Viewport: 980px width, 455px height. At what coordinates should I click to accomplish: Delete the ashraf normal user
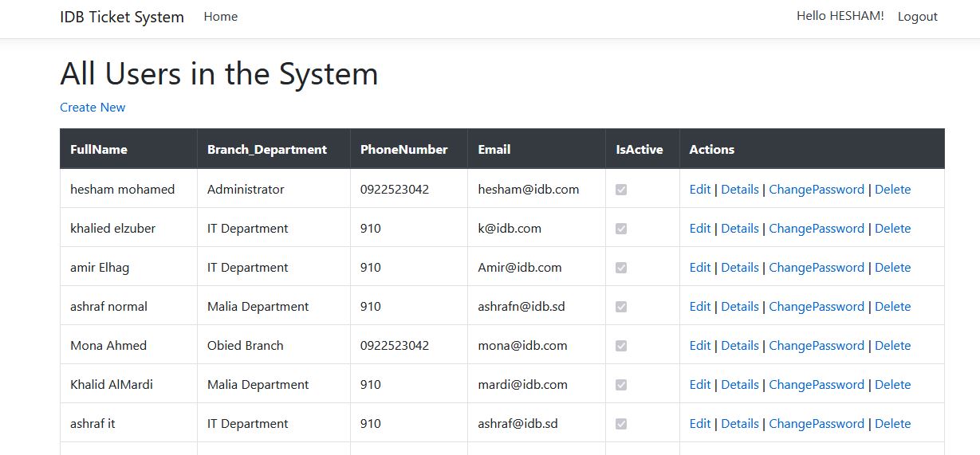click(893, 307)
